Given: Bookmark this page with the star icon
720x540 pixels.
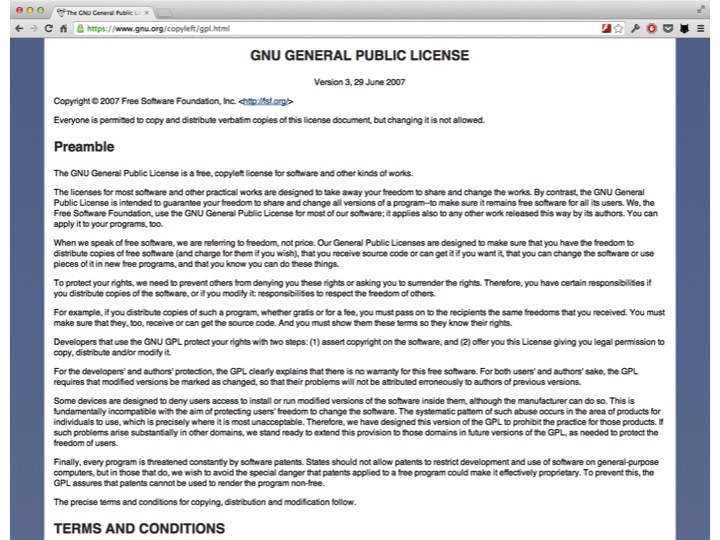Looking at the screenshot, I should pyautogui.click(x=619, y=28).
